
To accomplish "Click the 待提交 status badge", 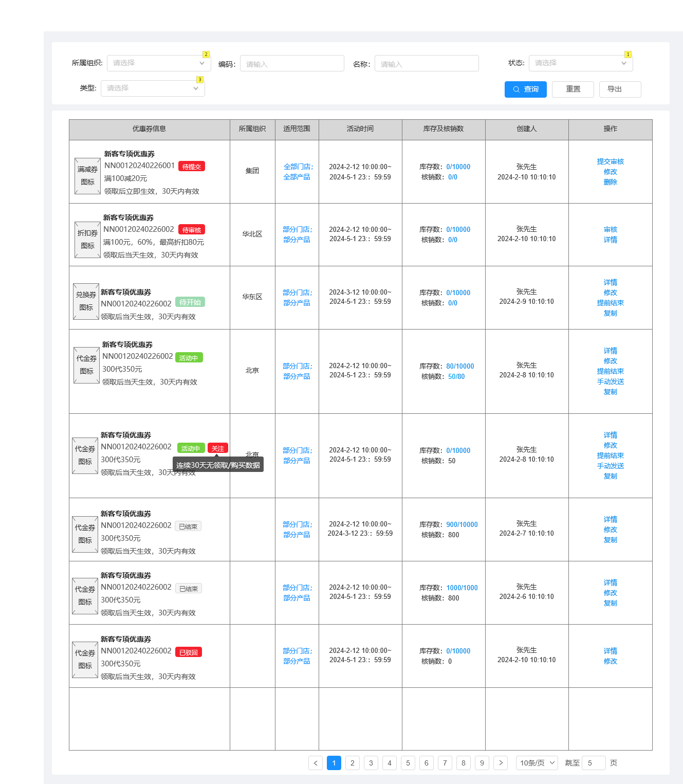I will 191,166.
